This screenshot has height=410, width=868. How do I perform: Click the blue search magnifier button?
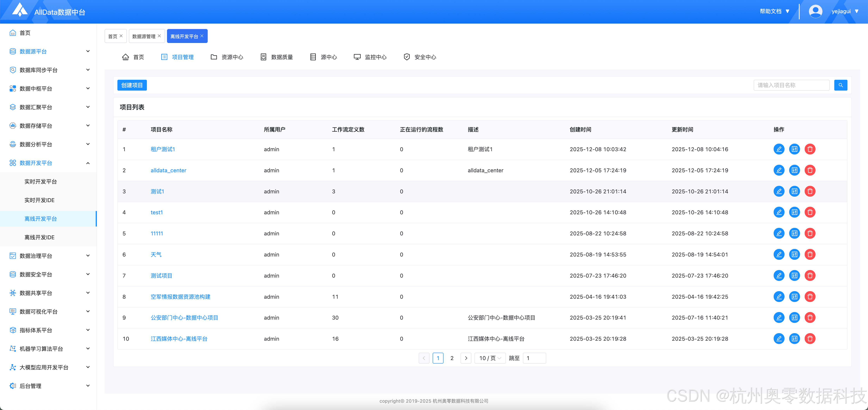pos(840,85)
